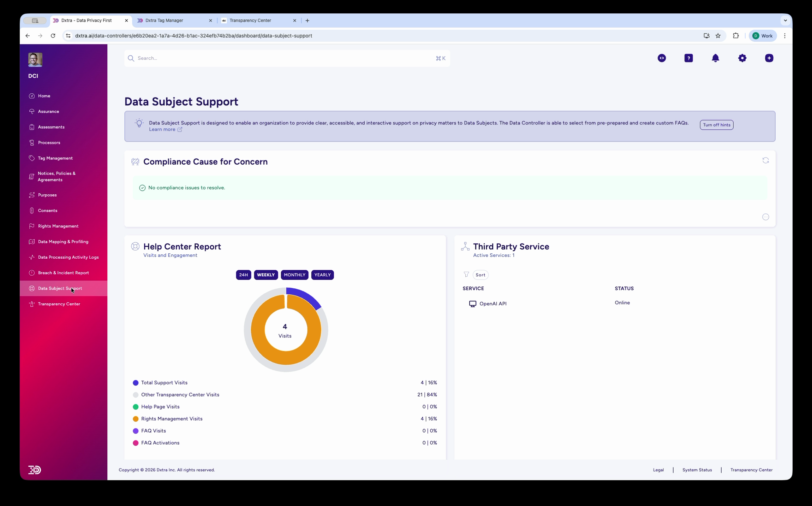Viewport: 812px width, 506px height.
Task: Open System Status in the footer
Action: [697, 470]
